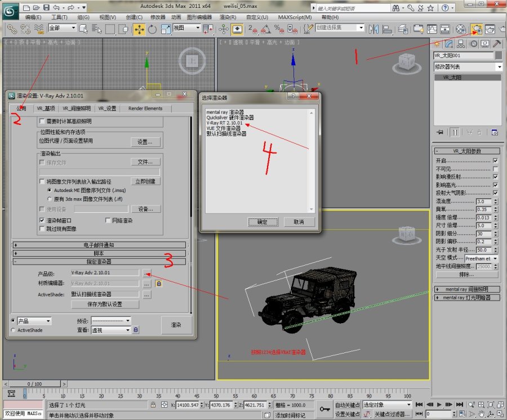Open the '修改器列表' dropdown
Viewport: 507px width, 420px height.
[468, 67]
